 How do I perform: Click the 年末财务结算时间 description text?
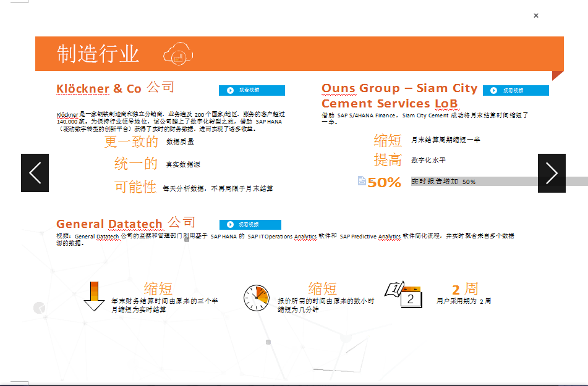164,305
